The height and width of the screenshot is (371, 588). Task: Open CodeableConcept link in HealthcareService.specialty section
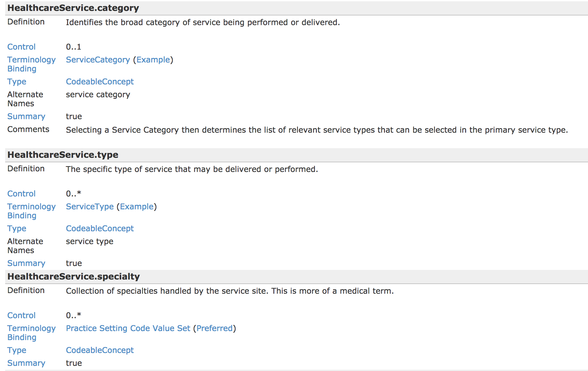pos(100,350)
